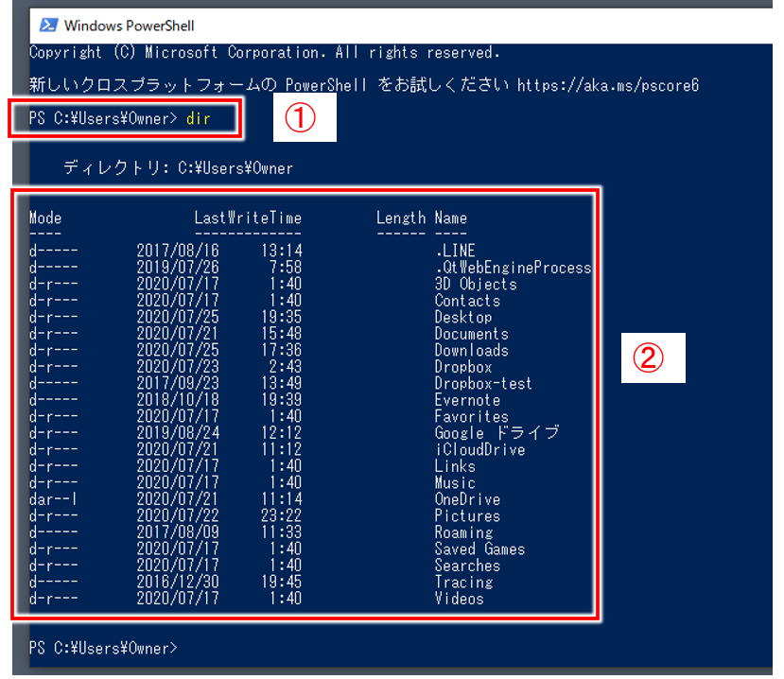Select the "Evernote" directory name
This screenshot has height=679, width=784.
[467, 400]
